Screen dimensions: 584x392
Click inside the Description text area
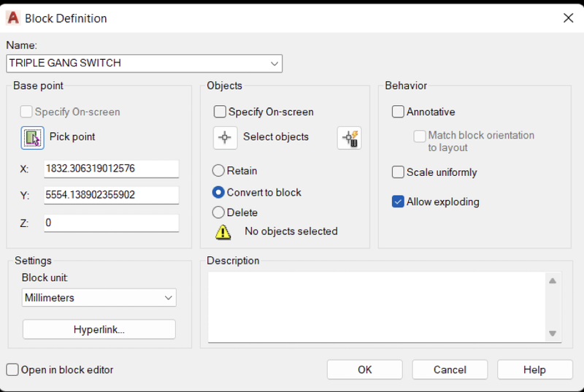click(377, 307)
